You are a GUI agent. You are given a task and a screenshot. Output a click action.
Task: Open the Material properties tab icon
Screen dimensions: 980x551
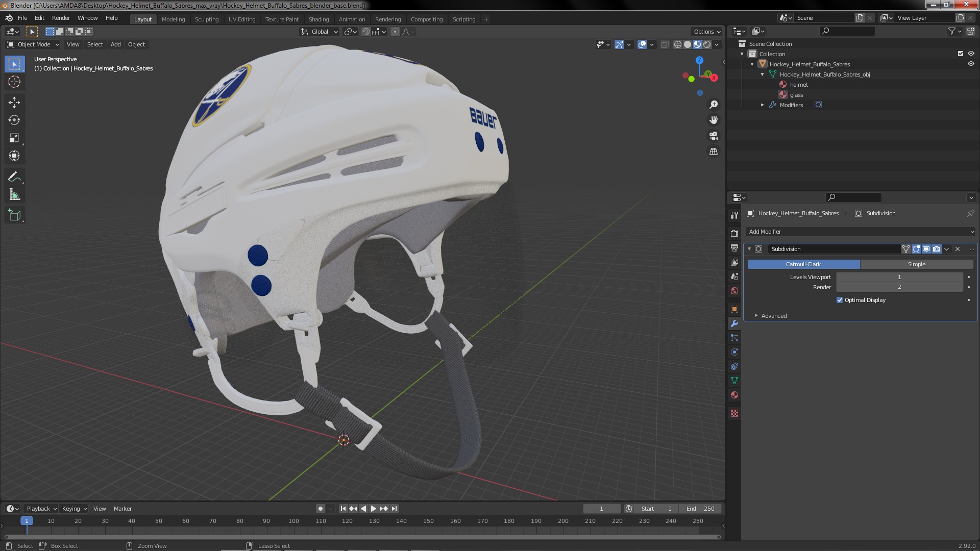(x=734, y=395)
